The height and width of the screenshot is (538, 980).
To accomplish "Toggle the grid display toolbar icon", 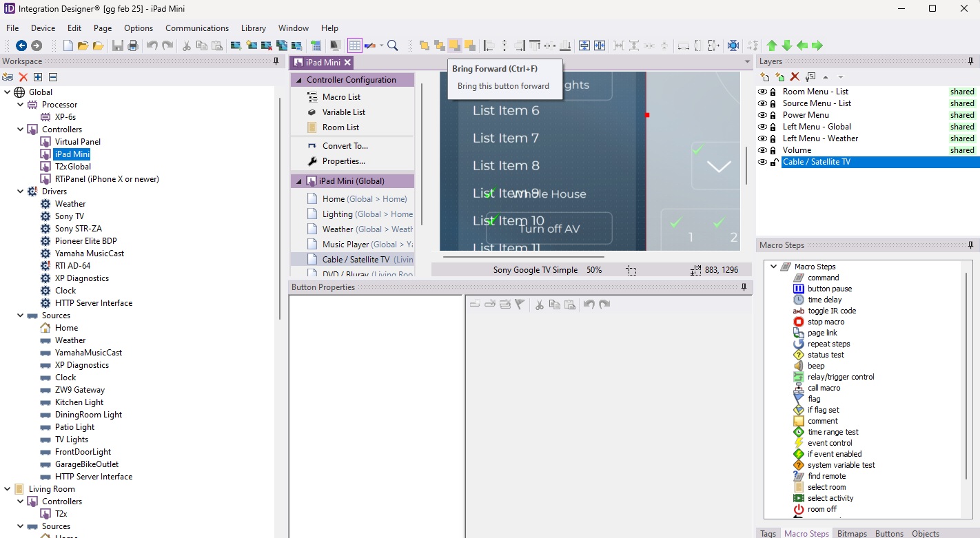I will tap(355, 45).
